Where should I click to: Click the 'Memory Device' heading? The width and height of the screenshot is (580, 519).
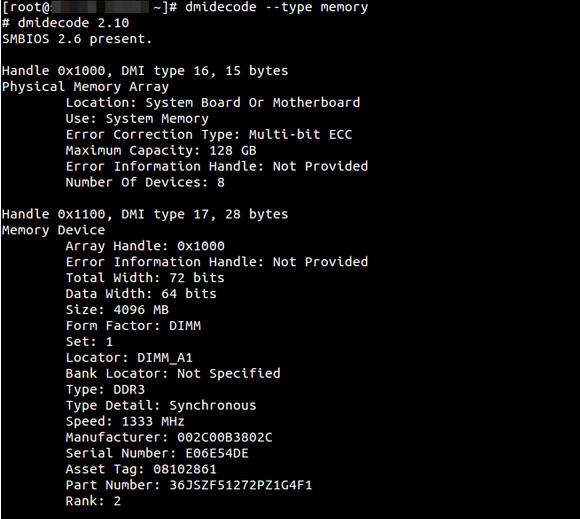coord(53,230)
